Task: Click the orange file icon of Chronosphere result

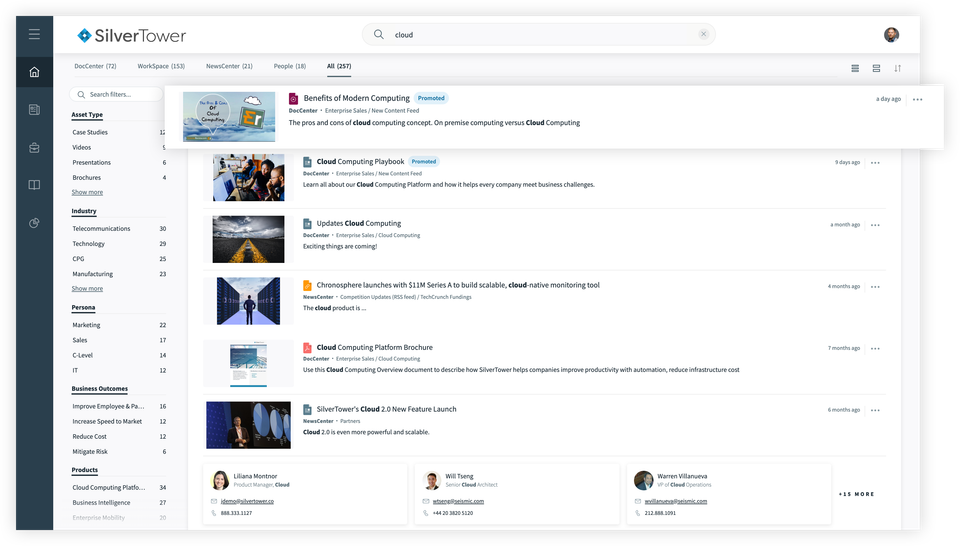Action: 307,285
